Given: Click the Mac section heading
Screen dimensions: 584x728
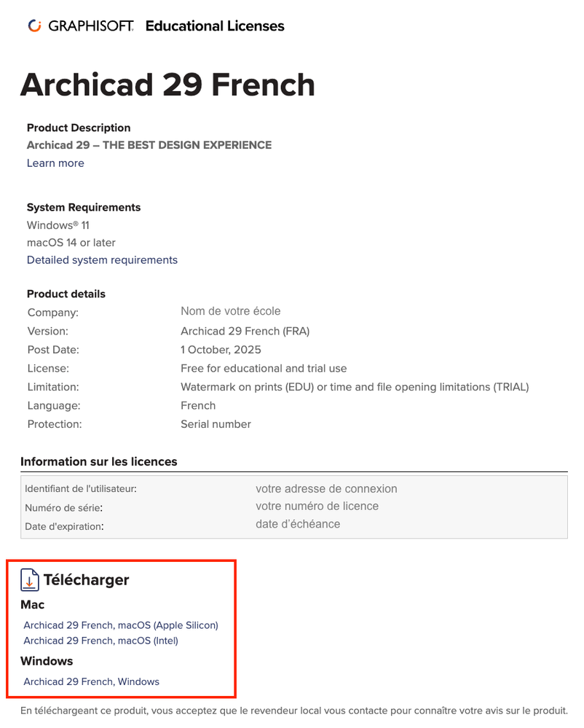Looking at the screenshot, I should tap(33, 605).
